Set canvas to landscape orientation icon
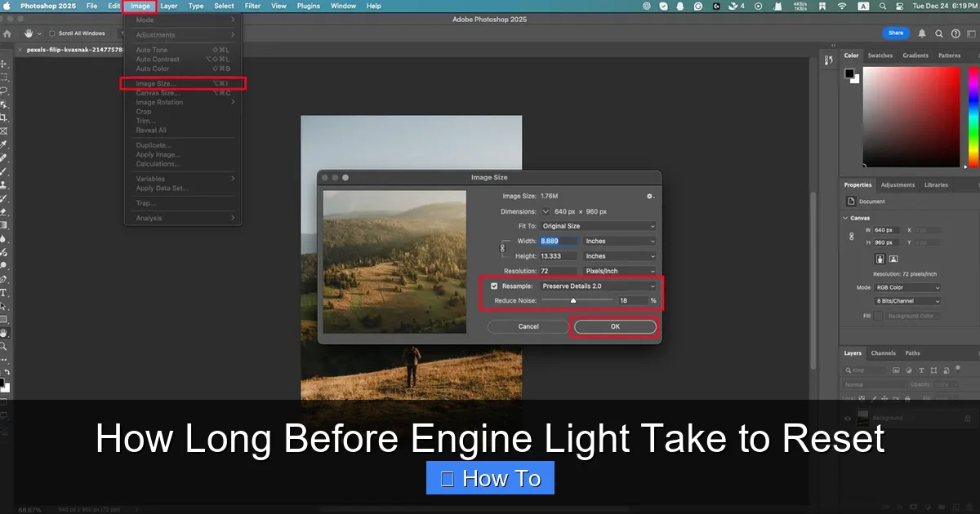Screen dimensions: 980x514 click(x=893, y=259)
